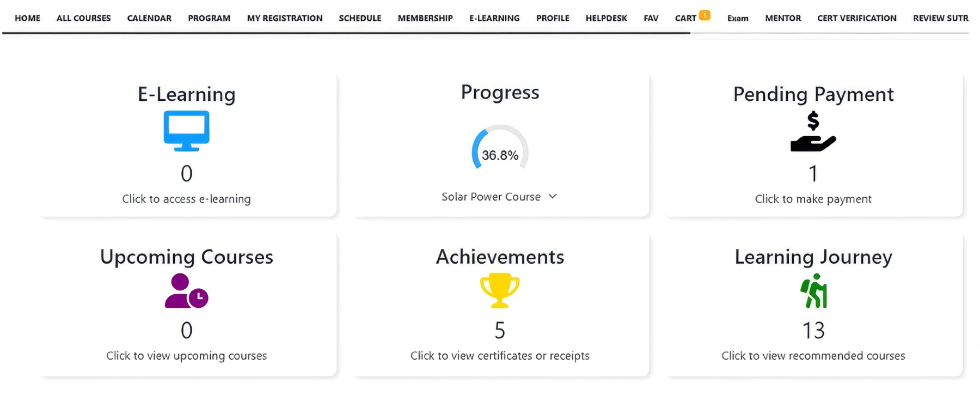Go to the Calendar menu item
Viewport: 980px width, 395px height.
point(149,18)
